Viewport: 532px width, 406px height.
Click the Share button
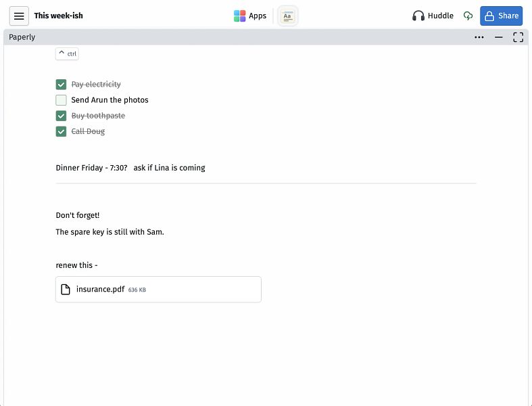point(501,16)
